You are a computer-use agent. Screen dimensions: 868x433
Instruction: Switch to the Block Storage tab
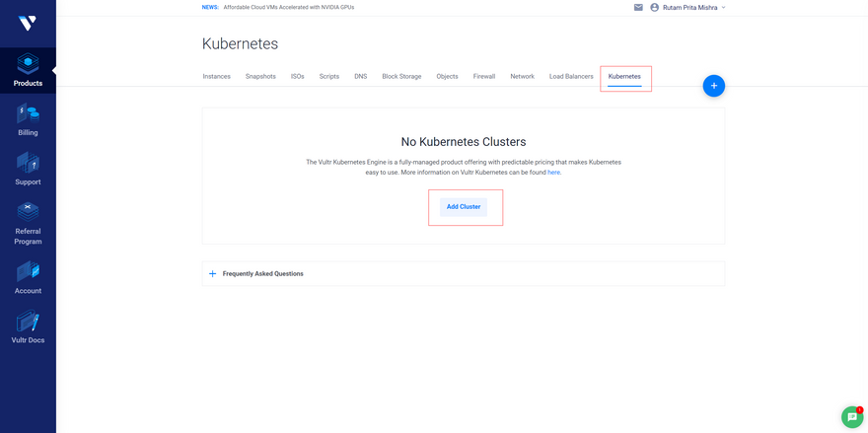pos(401,76)
